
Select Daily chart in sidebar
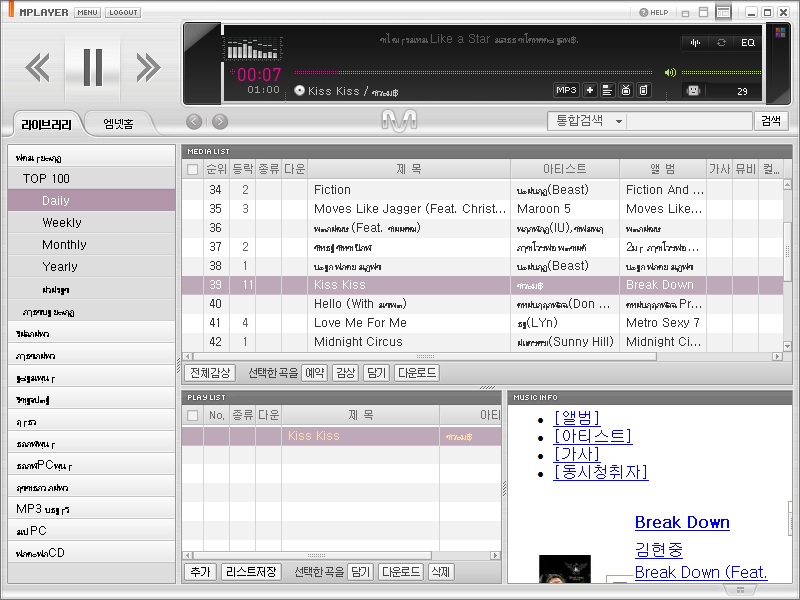(92, 201)
